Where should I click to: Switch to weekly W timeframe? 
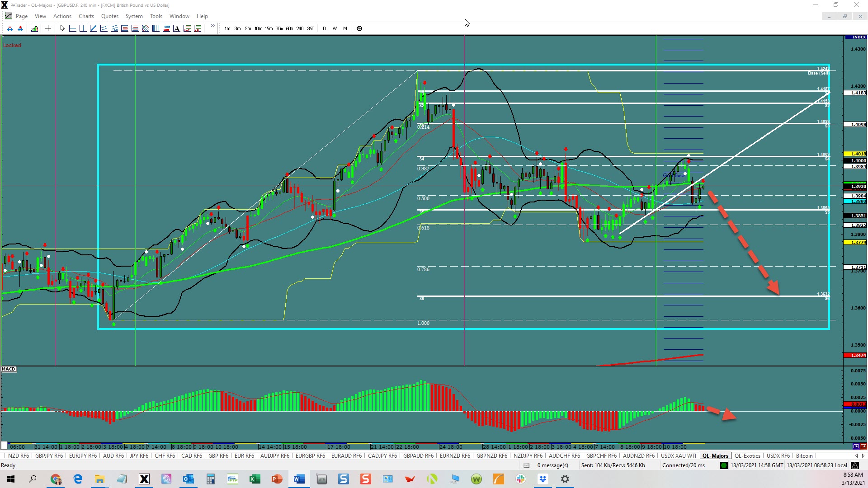335,28
